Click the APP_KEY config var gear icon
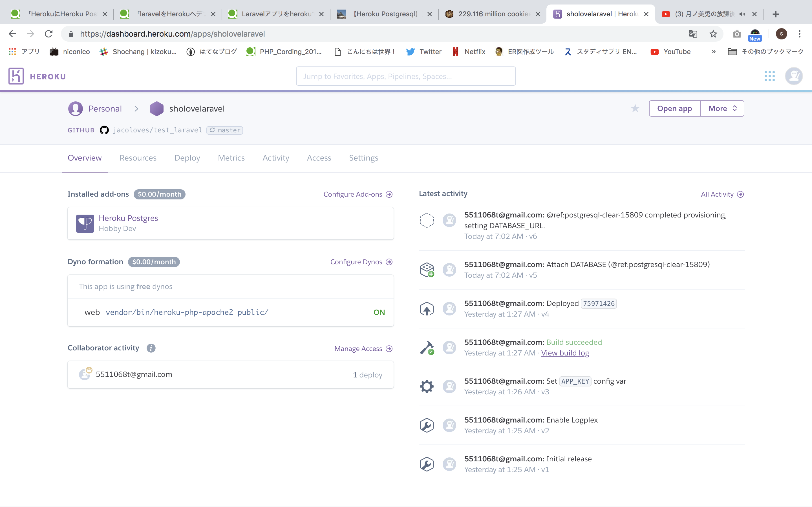The width and height of the screenshot is (812, 507). (x=427, y=386)
